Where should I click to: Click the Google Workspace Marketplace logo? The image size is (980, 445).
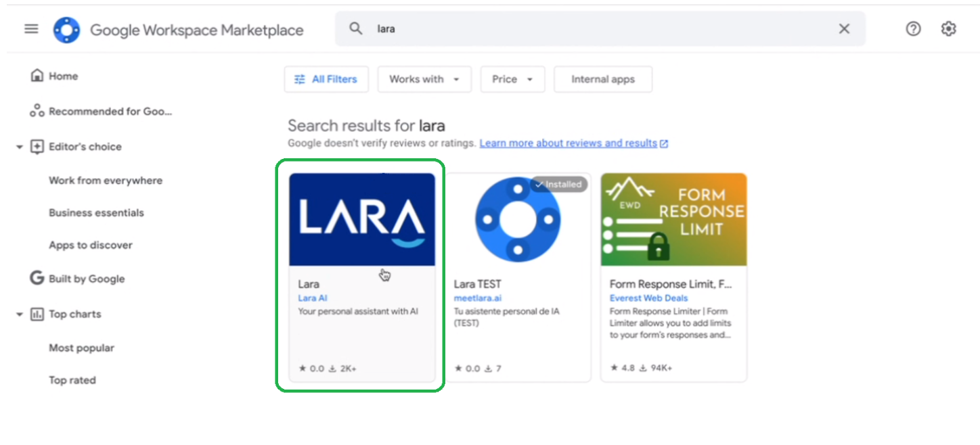point(66,30)
